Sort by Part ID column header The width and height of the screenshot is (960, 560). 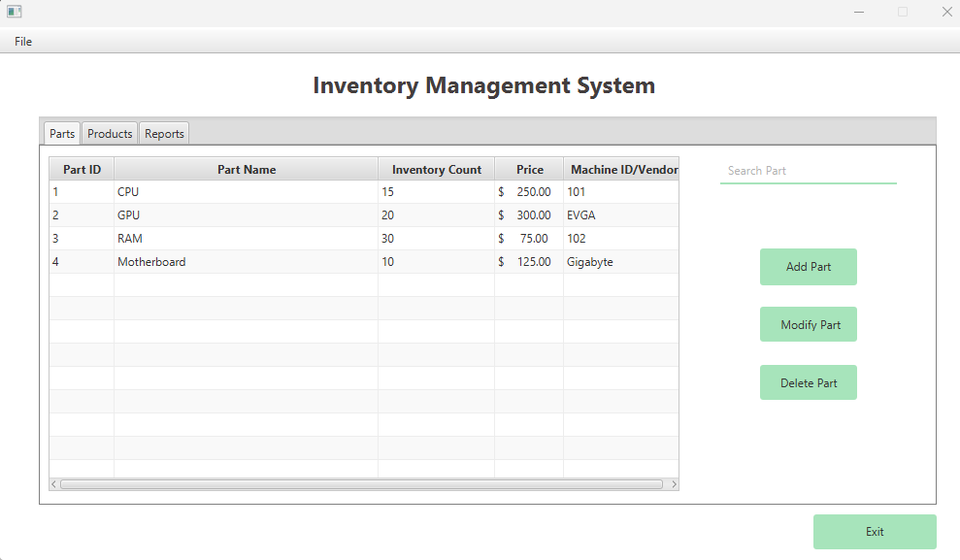(83, 170)
